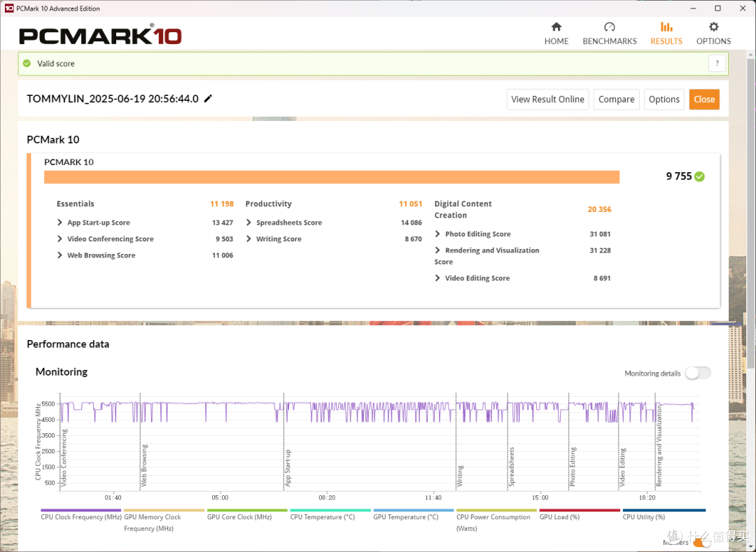Screen dimensions: 756x552
Task: Click green checkmark beside 9 755 score
Action: 699,176
